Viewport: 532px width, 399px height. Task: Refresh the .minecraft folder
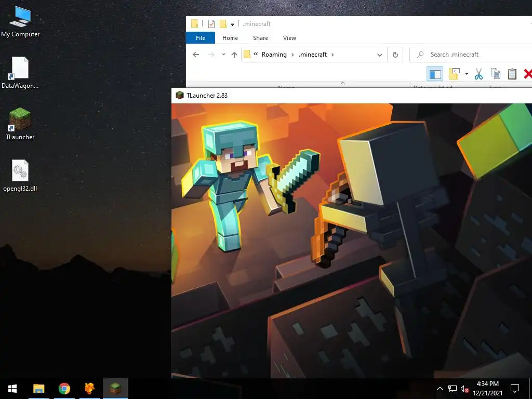(x=395, y=55)
